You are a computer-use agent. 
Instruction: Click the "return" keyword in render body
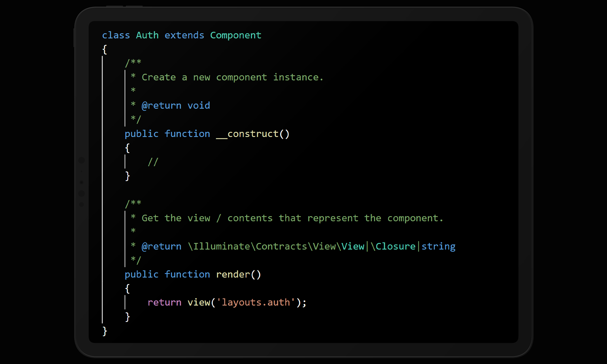coord(164,303)
